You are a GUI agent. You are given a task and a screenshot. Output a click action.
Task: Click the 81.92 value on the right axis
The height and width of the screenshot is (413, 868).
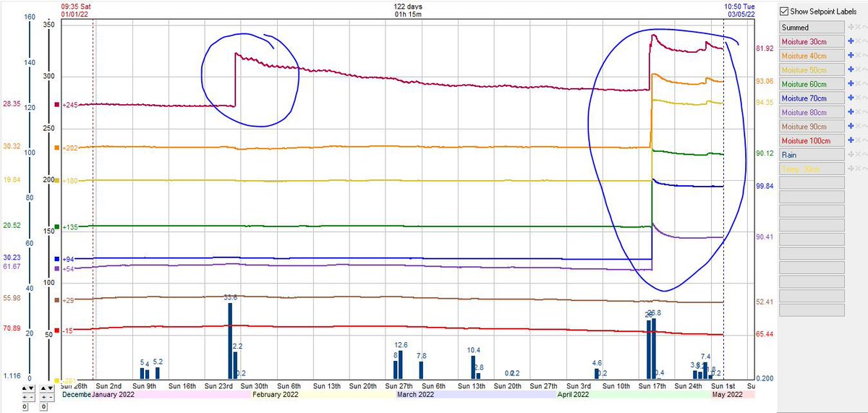765,48
